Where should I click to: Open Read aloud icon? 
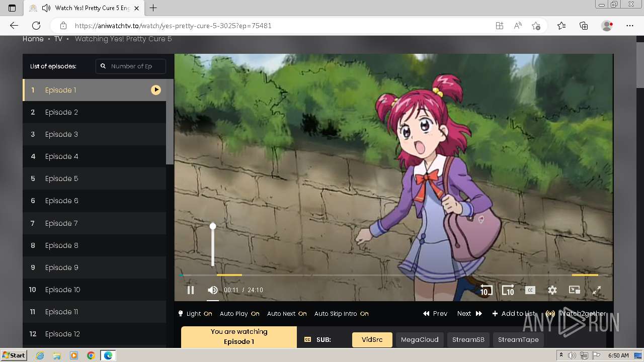(518, 26)
